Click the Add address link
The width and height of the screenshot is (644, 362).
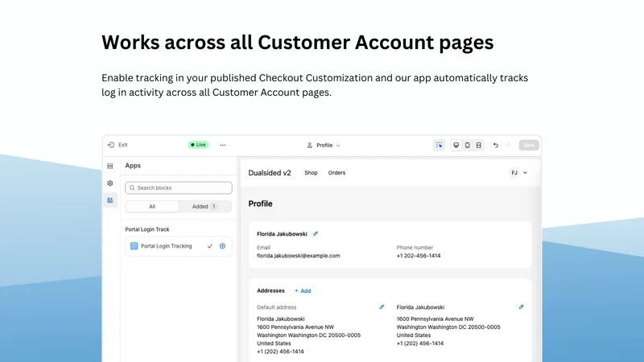[x=303, y=291]
